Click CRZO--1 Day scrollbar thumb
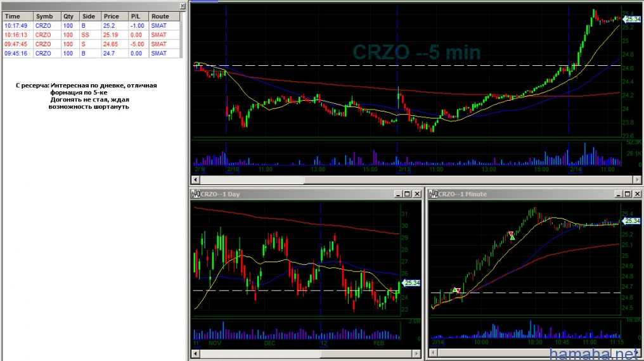The image size is (644, 361). click(x=367, y=353)
